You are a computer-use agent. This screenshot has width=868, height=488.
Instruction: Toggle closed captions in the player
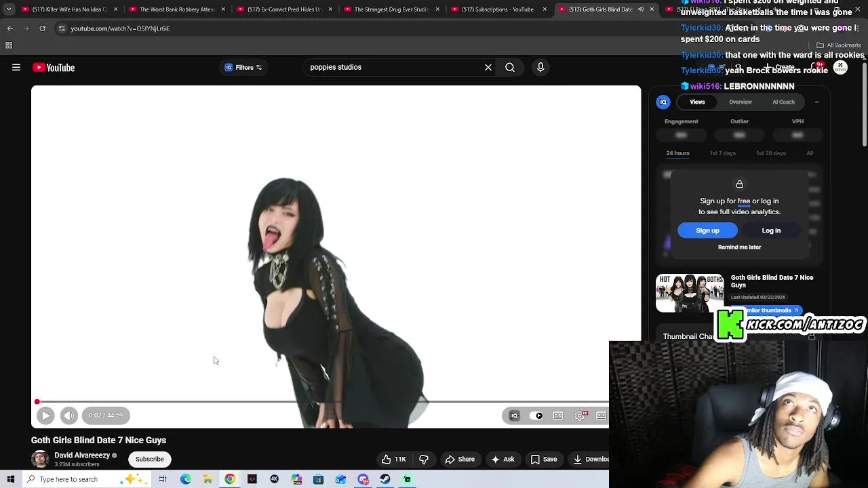coord(557,415)
